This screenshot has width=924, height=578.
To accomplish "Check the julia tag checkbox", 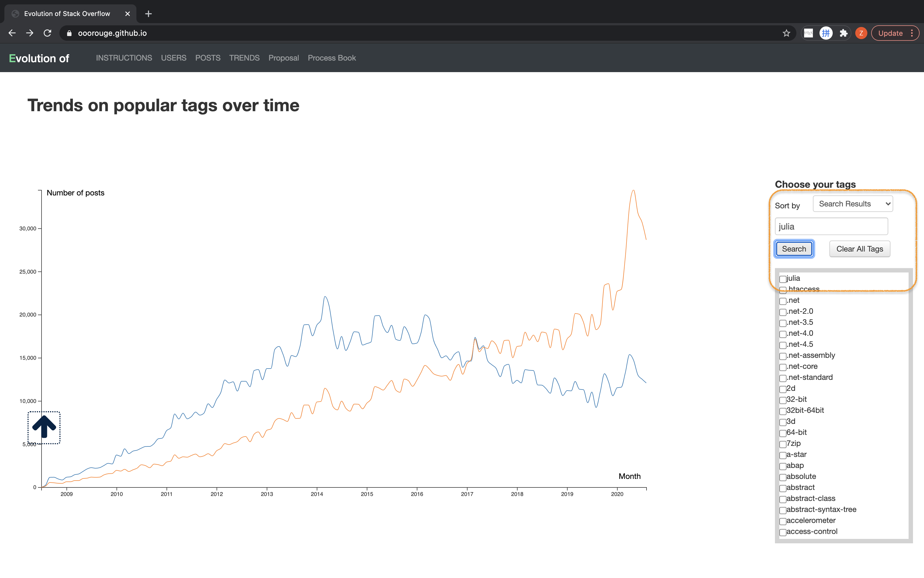I will [783, 279].
